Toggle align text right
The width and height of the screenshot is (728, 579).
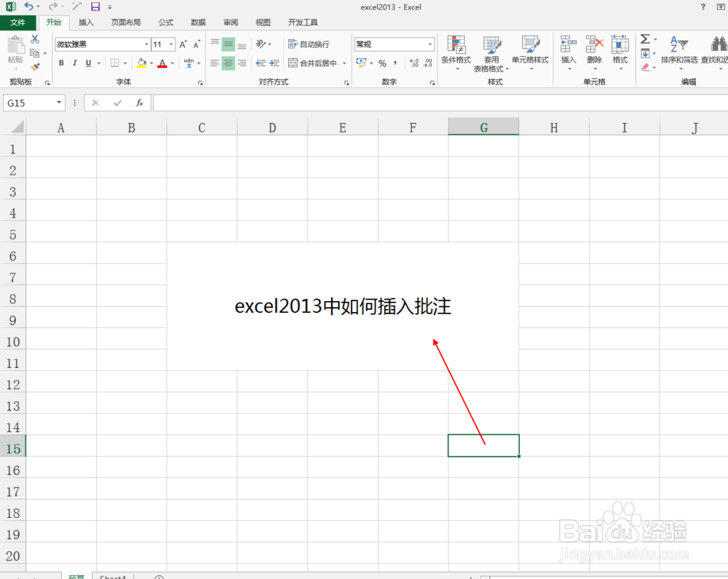242,63
